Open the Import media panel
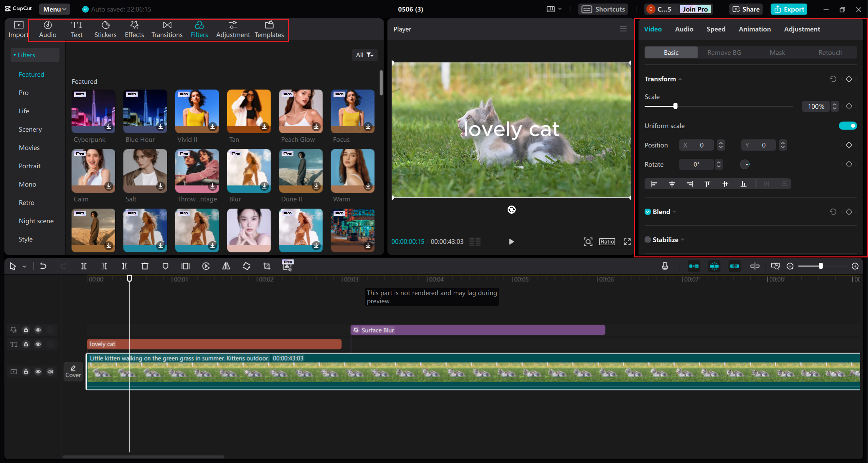 tap(18, 30)
